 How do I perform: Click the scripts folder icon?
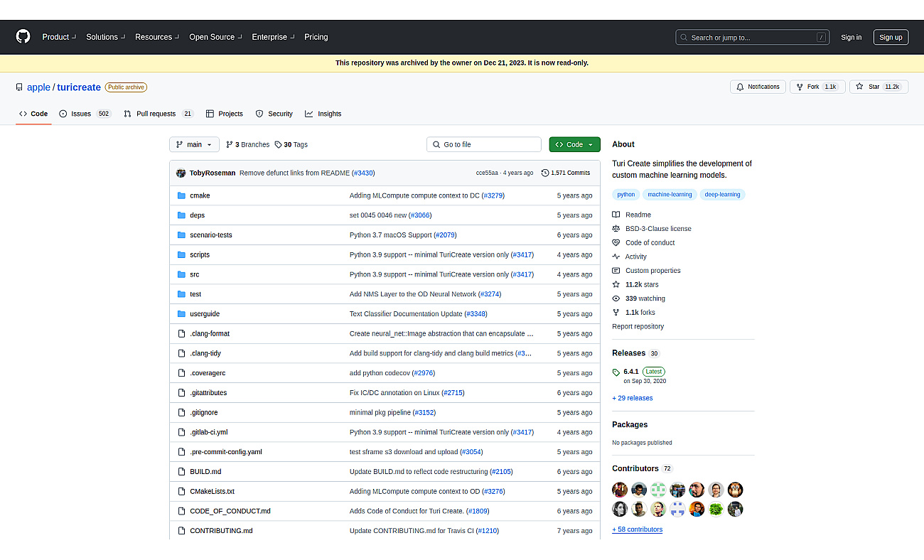tap(181, 254)
